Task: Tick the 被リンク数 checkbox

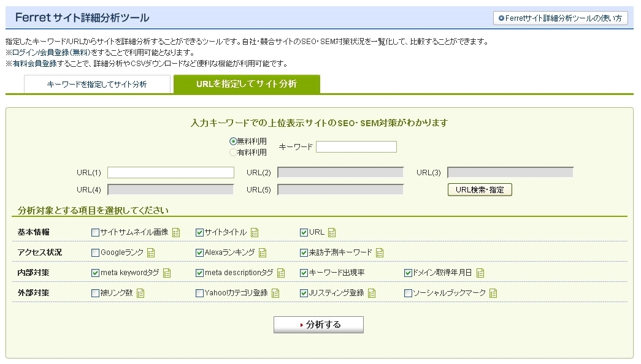Action: pos(95,293)
